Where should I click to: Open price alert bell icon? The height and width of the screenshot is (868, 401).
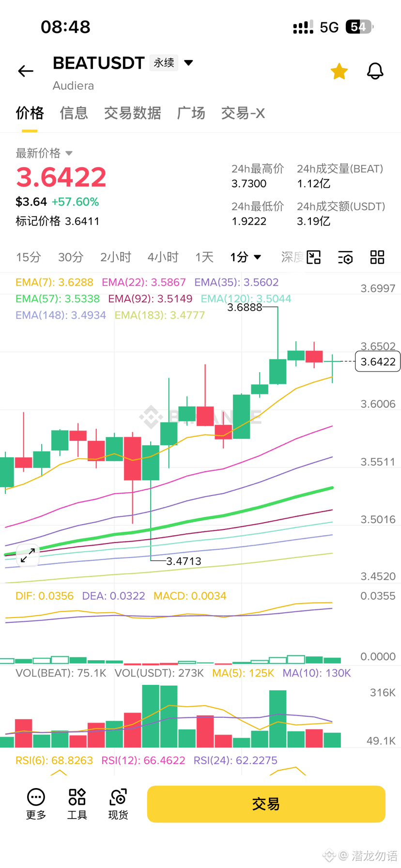pyautogui.click(x=375, y=71)
